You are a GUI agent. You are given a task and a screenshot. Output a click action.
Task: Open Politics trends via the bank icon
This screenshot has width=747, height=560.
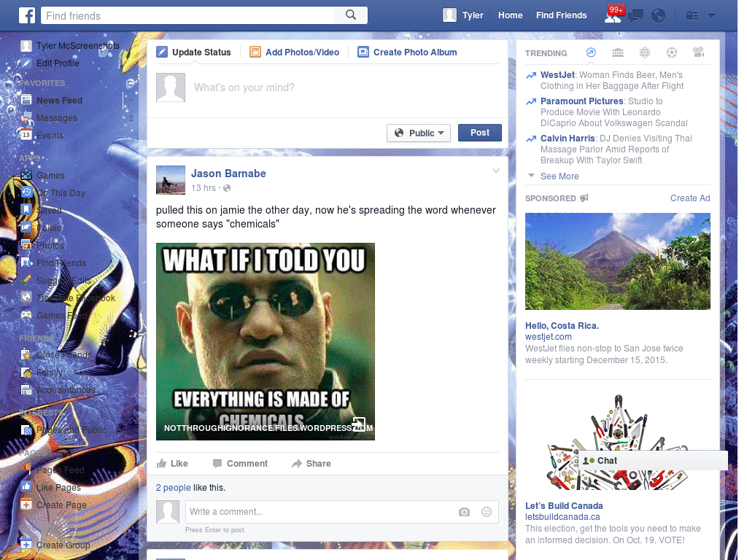pyautogui.click(x=618, y=52)
